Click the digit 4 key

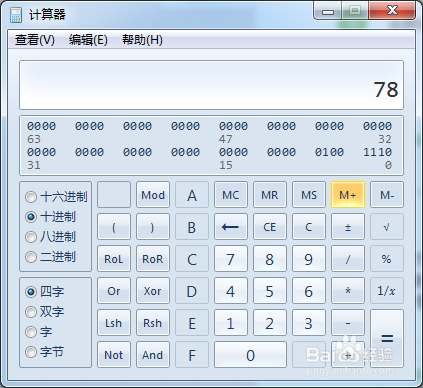tap(231, 291)
